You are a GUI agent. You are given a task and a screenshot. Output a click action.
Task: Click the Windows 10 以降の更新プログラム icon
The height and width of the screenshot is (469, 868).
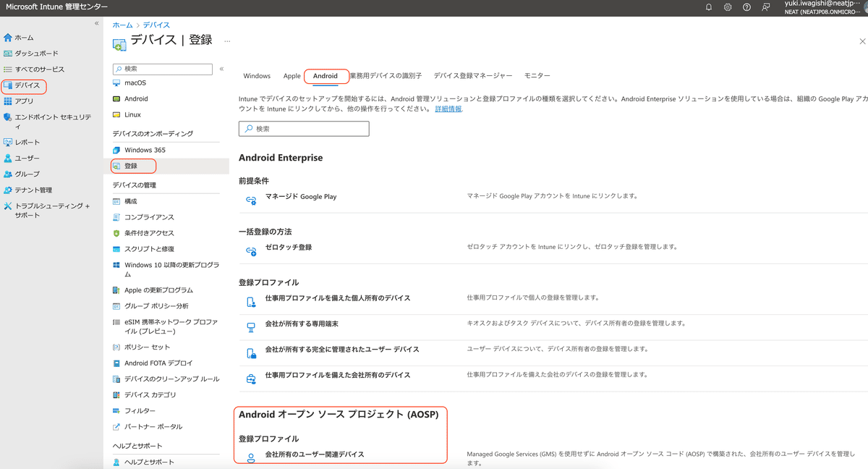[116, 266]
